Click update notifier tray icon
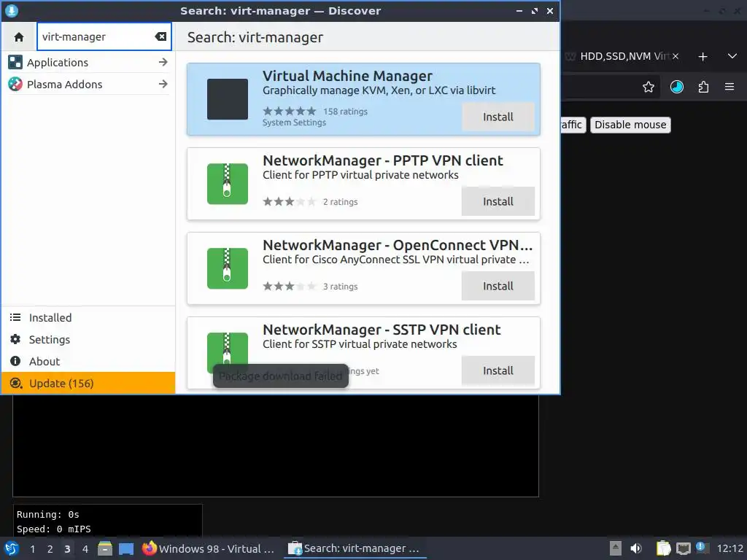Screen dimensions: 747x560 [x=701, y=548]
